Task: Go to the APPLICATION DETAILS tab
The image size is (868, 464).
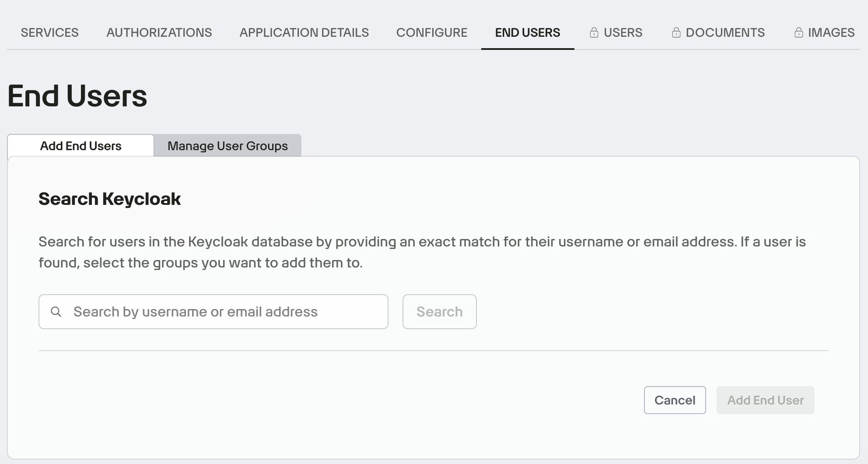Action: (x=304, y=33)
